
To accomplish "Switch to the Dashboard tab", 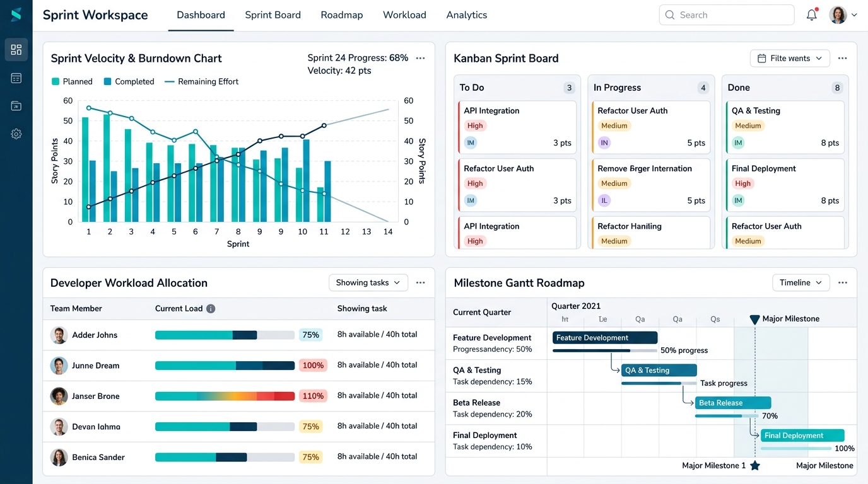I will tap(201, 15).
